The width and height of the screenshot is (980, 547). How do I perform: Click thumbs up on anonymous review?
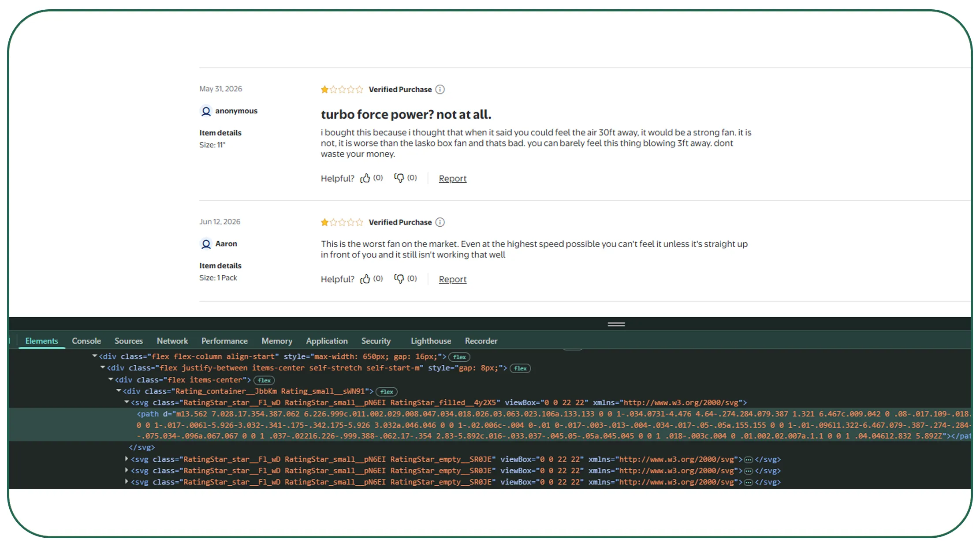(x=365, y=178)
